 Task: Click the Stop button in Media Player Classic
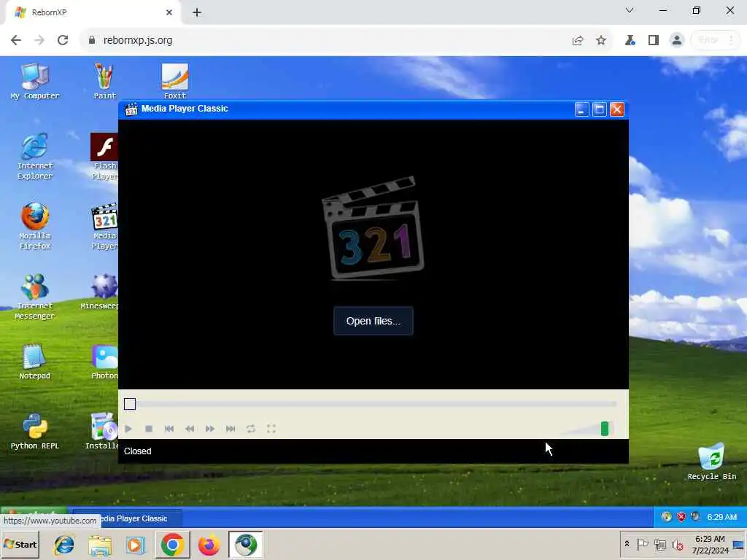(149, 429)
